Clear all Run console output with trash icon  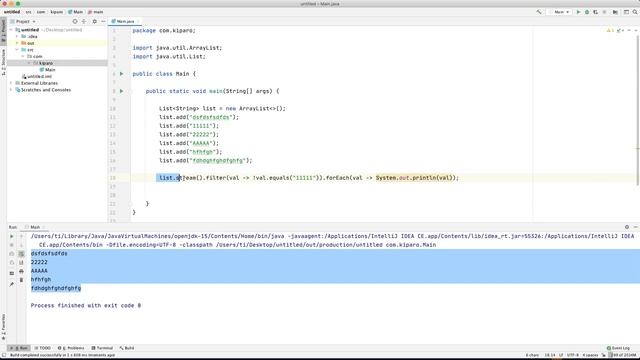pyautogui.click(x=21, y=280)
